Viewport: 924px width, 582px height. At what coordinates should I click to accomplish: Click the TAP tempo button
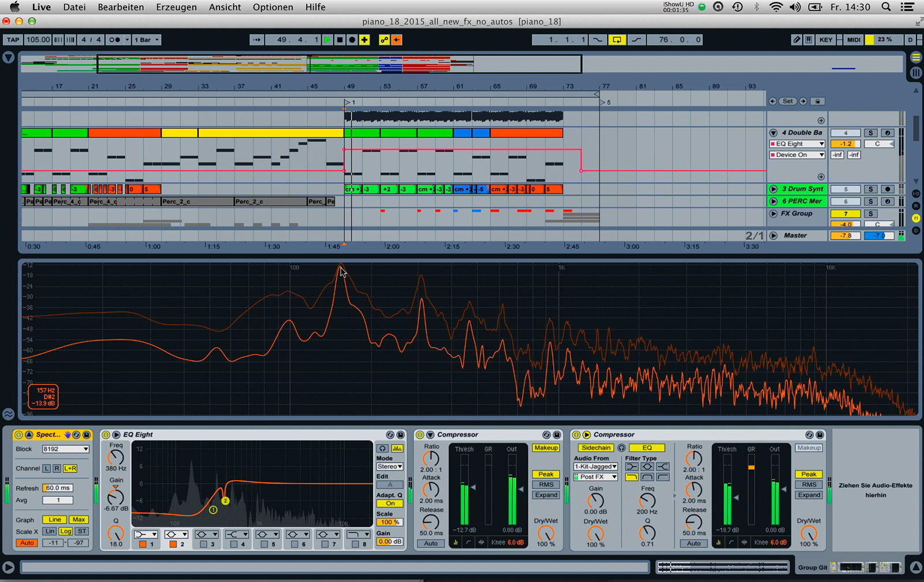[x=13, y=40]
